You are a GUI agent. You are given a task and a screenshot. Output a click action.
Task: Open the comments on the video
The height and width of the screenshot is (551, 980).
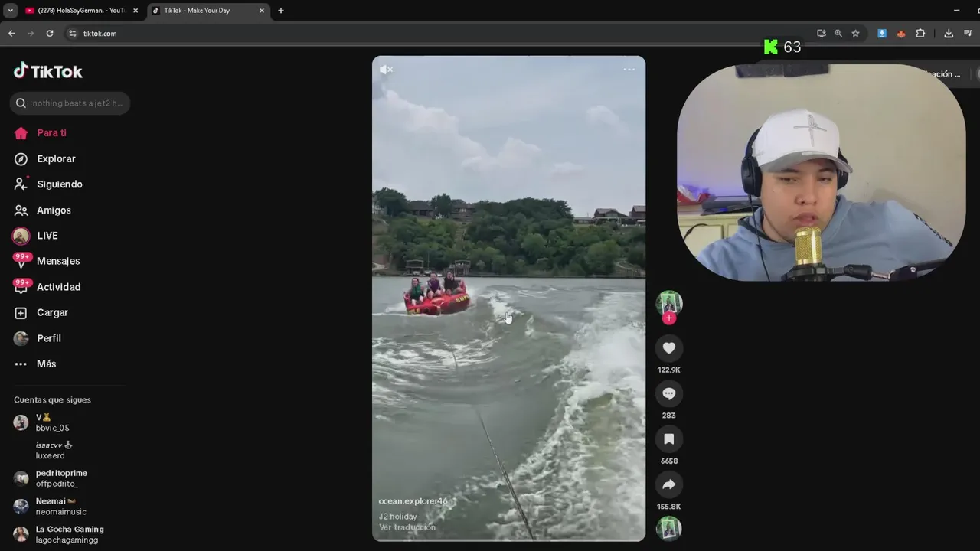[669, 393]
